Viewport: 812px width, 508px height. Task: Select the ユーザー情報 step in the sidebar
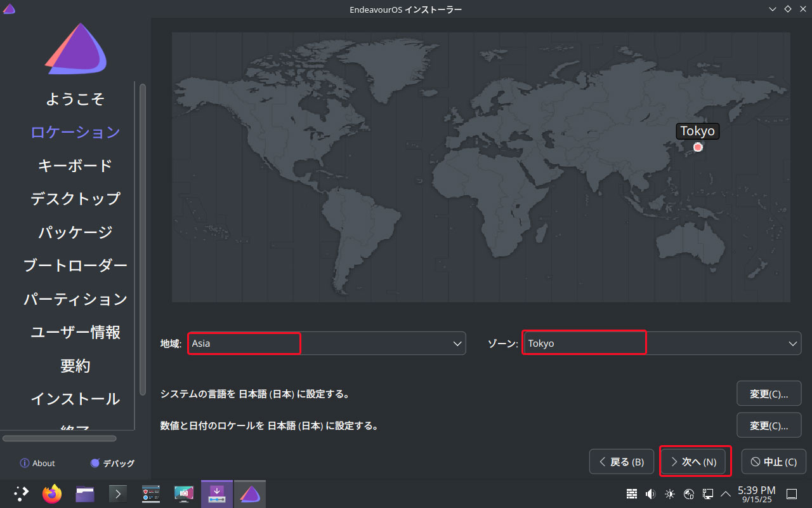coord(75,332)
